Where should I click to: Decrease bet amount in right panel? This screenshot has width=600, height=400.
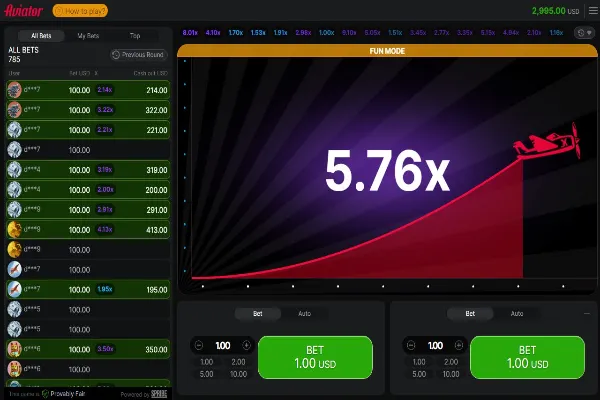411,346
